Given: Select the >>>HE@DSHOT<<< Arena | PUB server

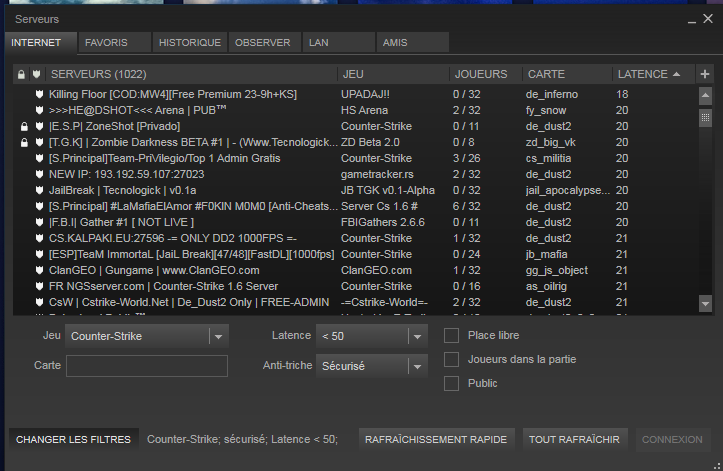Looking at the screenshot, I should tap(137, 110).
